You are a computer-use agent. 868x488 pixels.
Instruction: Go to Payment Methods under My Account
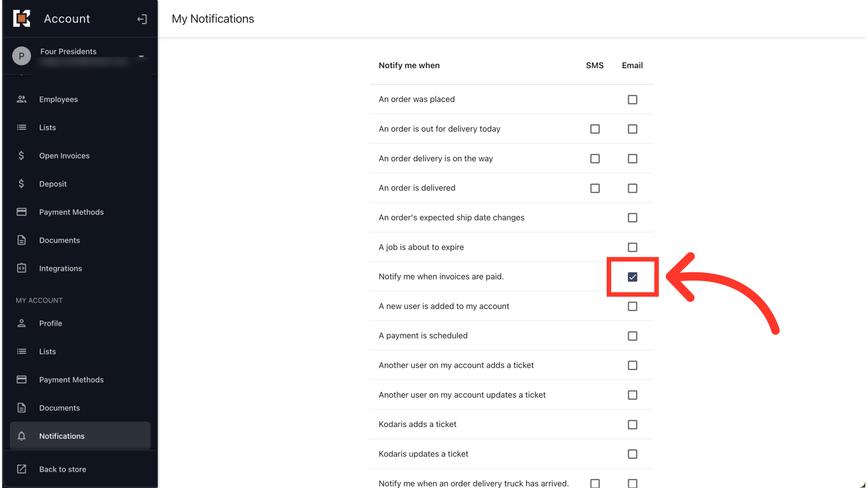[71, 380]
